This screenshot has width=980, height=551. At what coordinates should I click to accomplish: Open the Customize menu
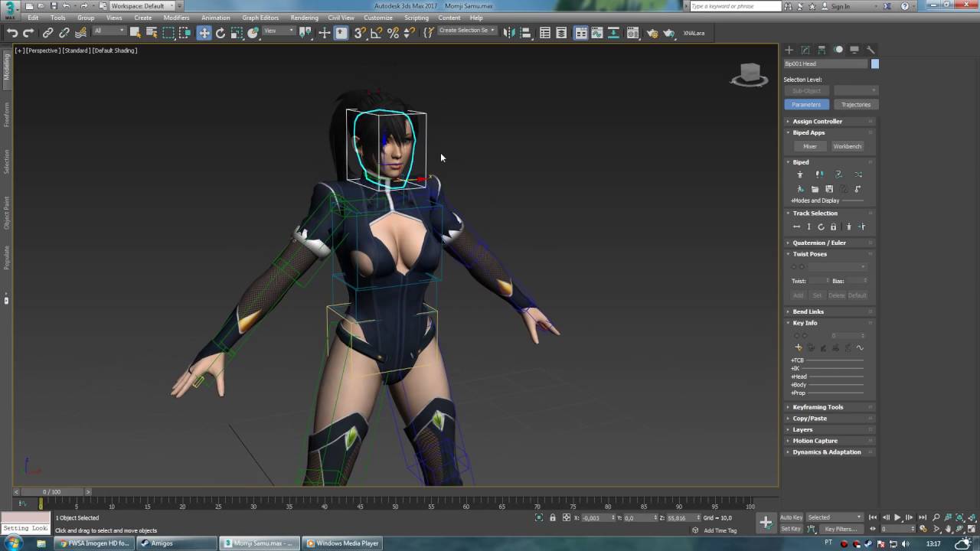(378, 18)
